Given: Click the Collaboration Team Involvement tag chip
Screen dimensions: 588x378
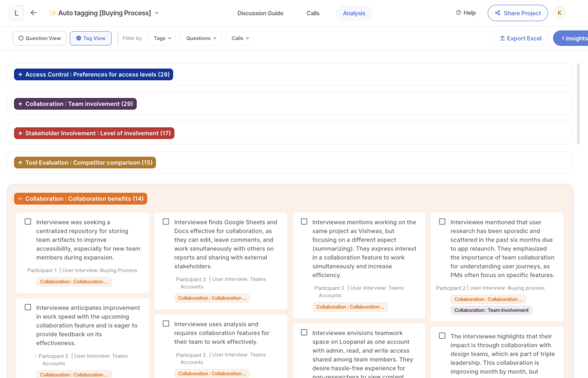Looking at the screenshot, I should [x=491, y=310].
